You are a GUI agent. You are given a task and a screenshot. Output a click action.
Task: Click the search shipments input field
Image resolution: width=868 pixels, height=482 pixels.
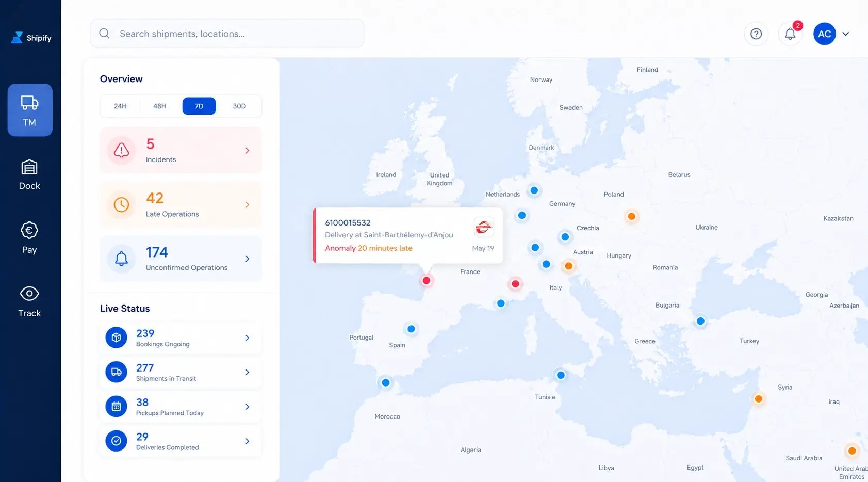click(227, 34)
